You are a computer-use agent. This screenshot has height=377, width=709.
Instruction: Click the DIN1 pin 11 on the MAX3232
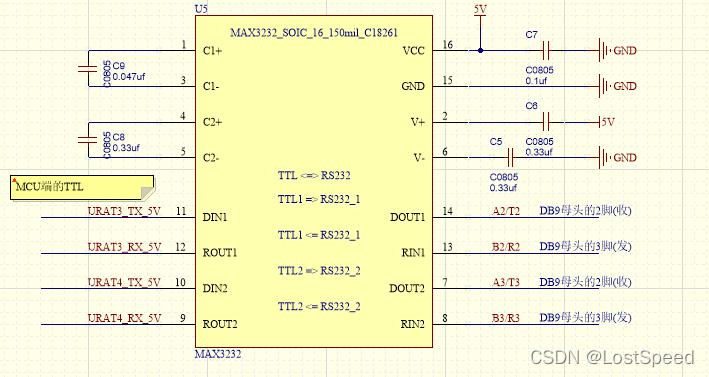(x=189, y=217)
